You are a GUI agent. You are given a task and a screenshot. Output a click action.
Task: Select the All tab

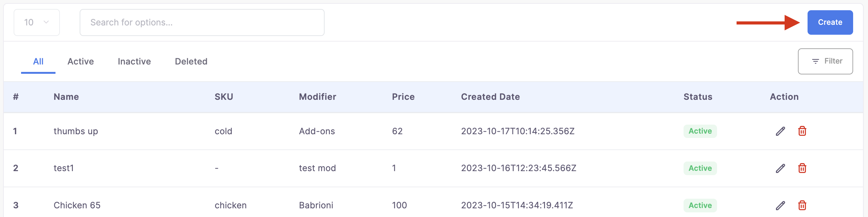coord(38,61)
